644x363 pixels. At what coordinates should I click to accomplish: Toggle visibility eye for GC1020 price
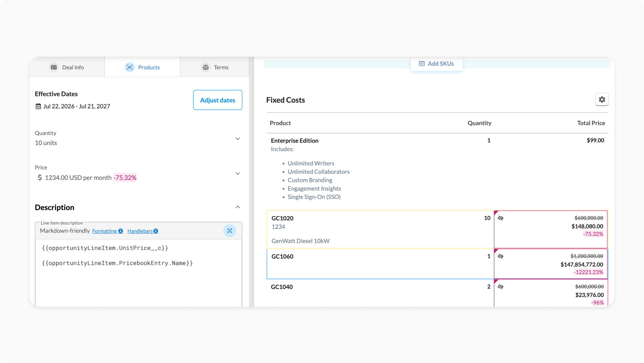[500, 218]
